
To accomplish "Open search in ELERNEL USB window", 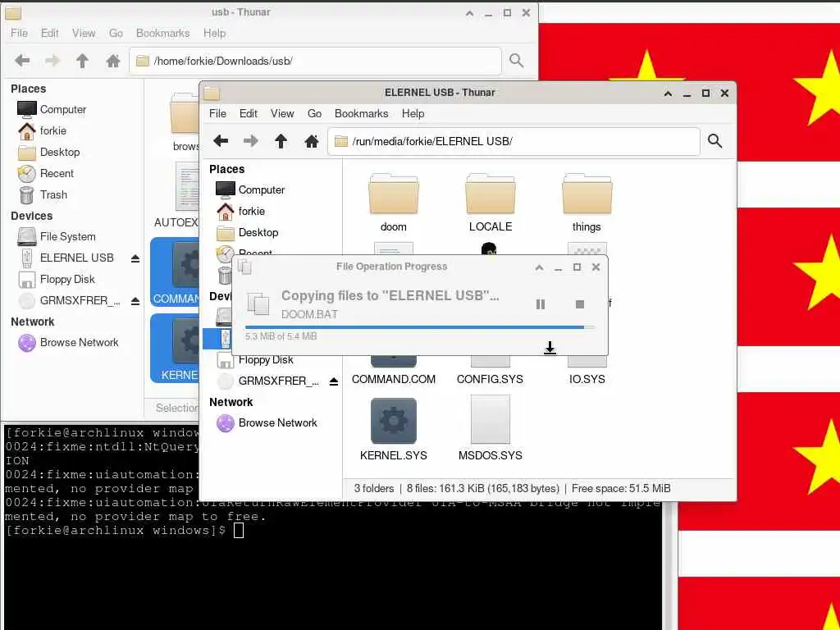I will click(x=714, y=141).
